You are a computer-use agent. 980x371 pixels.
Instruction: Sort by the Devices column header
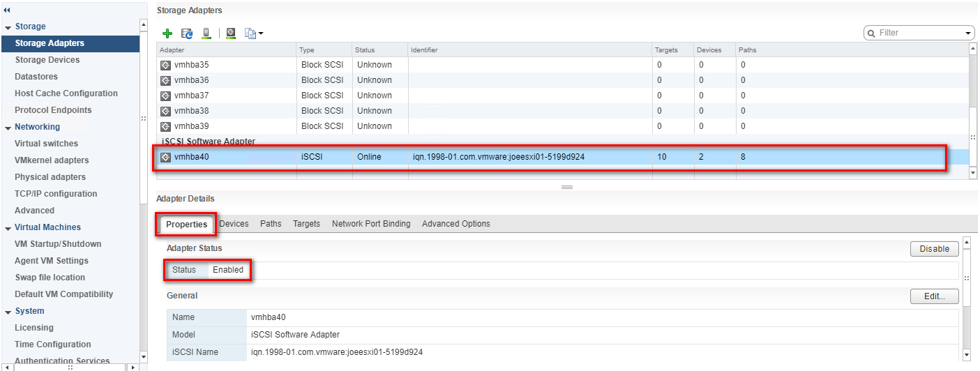pyautogui.click(x=715, y=50)
